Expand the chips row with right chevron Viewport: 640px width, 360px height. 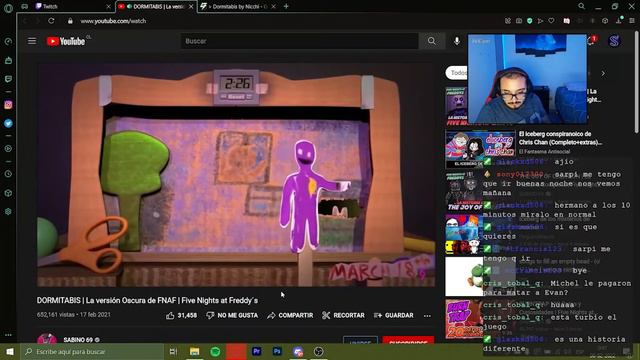click(603, 73)
